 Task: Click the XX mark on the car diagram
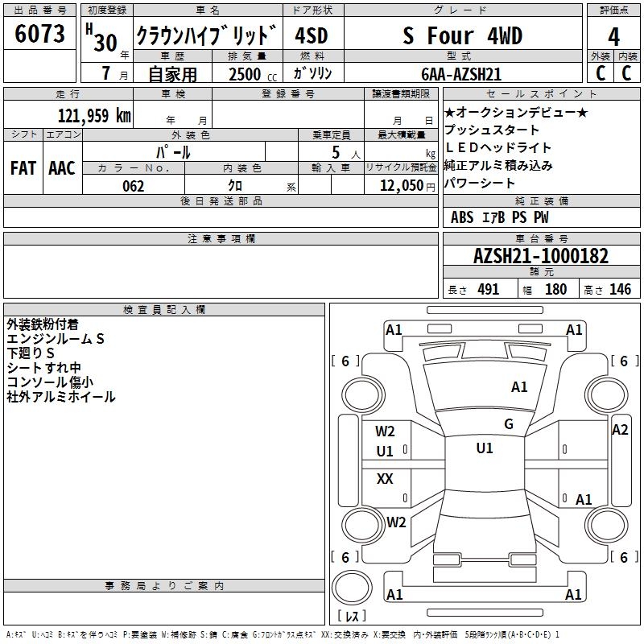point(385,479)
